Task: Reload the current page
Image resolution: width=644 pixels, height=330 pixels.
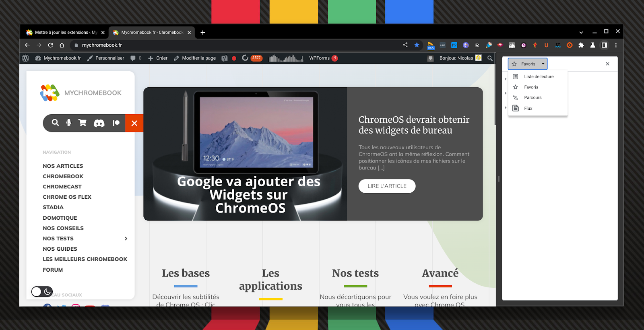Action: pos(51,45)
